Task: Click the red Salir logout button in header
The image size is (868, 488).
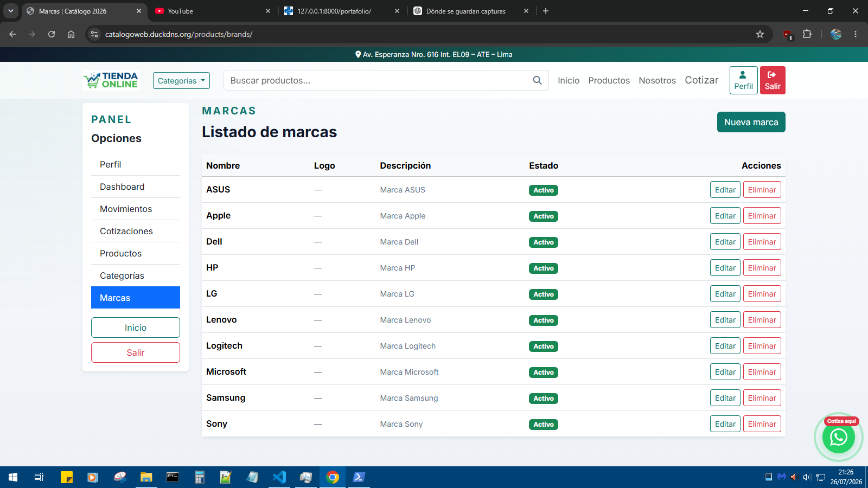Action: click(773, 80)
